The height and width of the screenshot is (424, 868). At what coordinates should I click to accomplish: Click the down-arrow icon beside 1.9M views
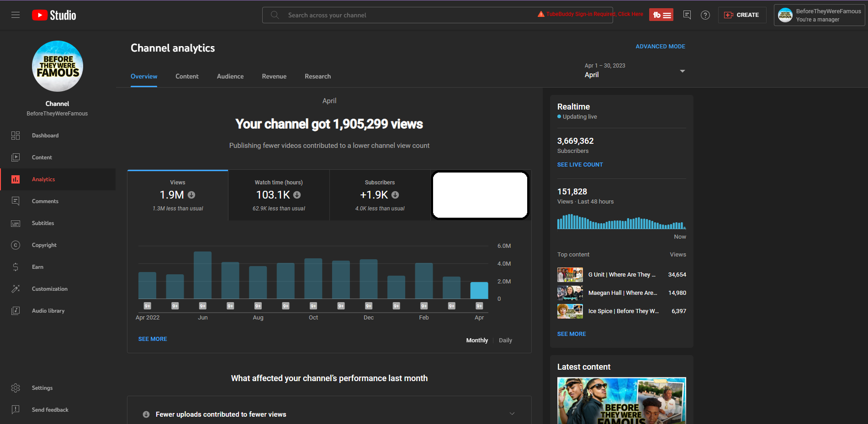click(191, 195)
